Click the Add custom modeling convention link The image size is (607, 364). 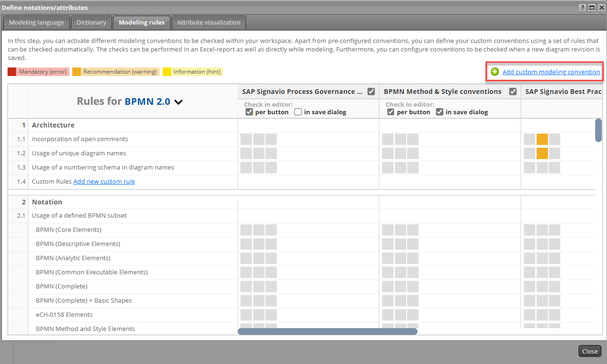pyautogui.click(x=551, y=72)
